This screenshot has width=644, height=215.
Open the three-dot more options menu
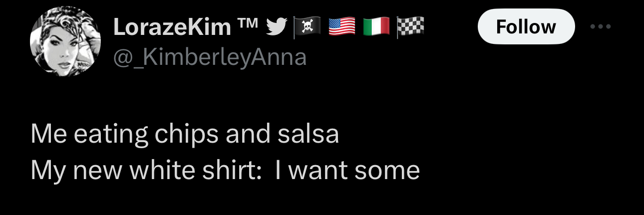[600, 26]
